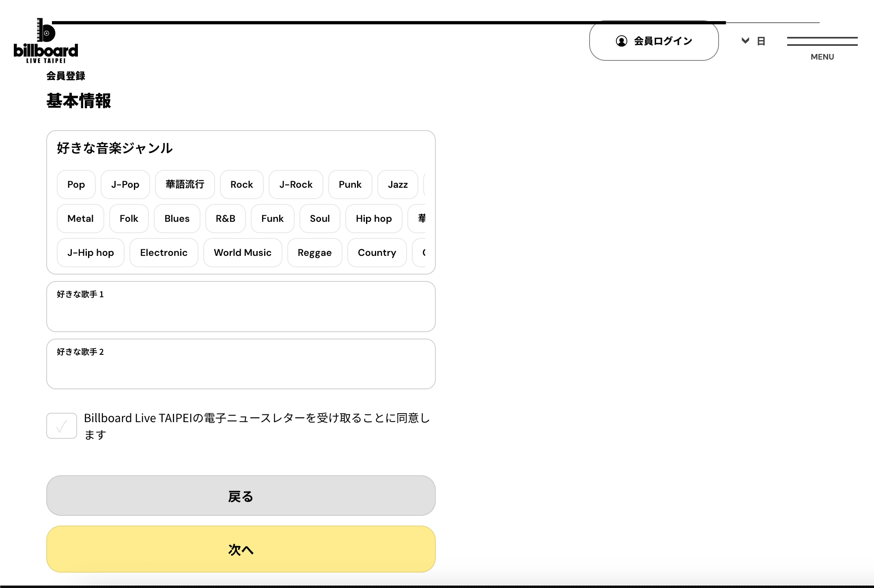This screenshot has height=588, width=874.
Task: Toggle the Hip hop genre
Action: (373, 219)
